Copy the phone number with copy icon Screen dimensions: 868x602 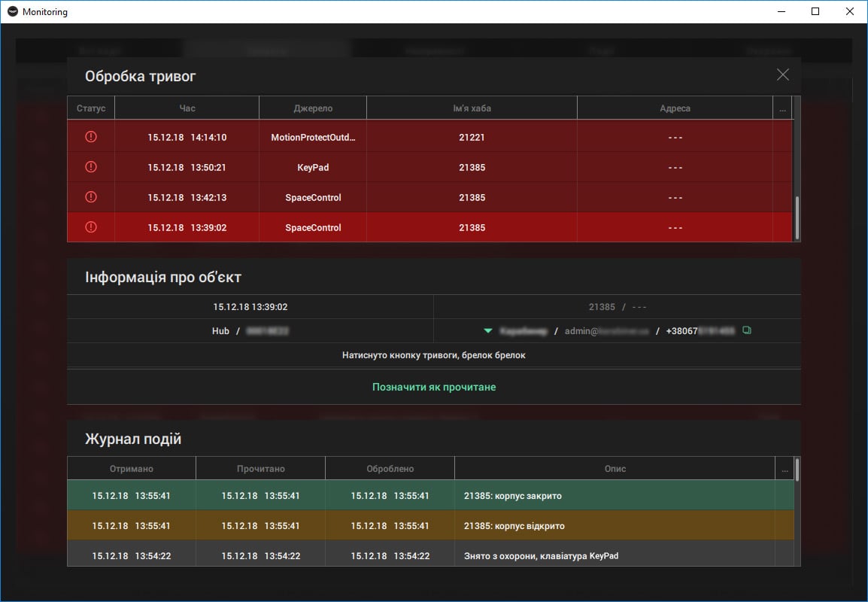[747, 330]
